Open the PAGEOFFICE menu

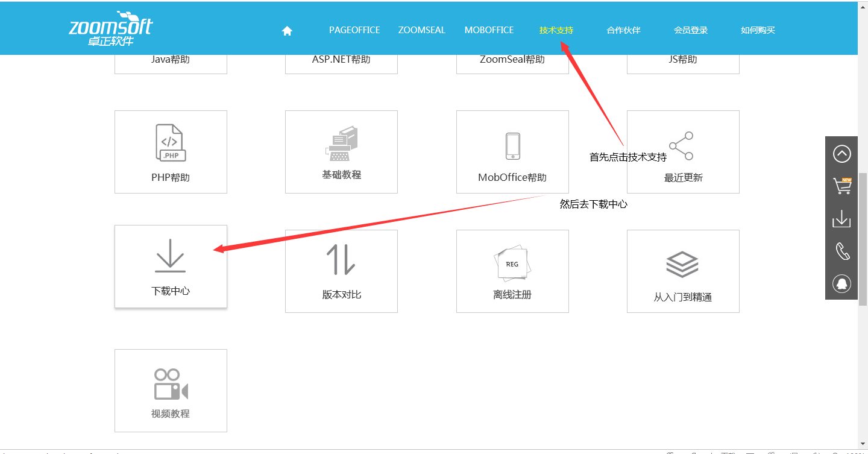click(354, 30)
